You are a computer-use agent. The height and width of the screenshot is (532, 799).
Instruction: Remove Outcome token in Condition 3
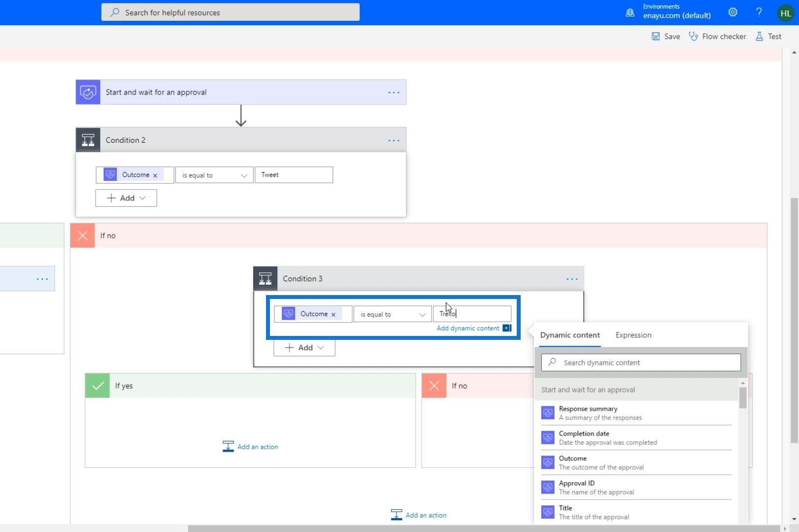(333, 314)
